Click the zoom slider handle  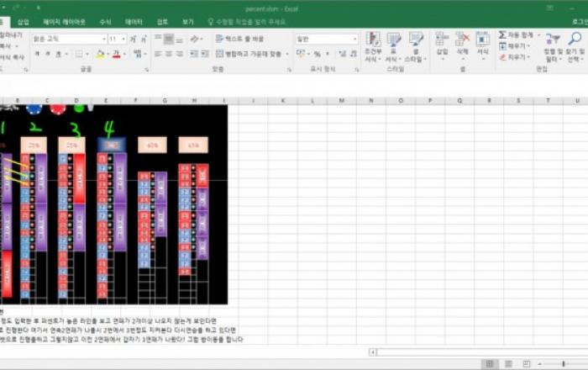tap(564, 363)
